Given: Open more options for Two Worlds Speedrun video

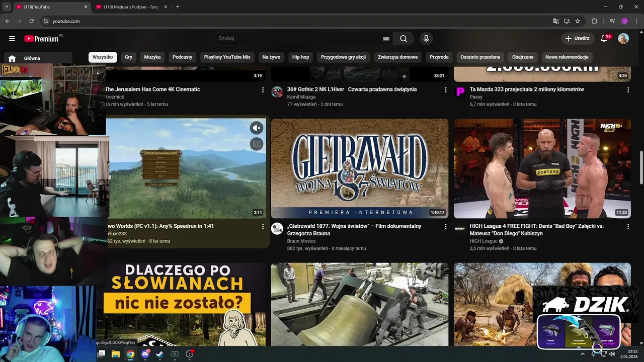Looking at the screenshot, I should point(263,227).
